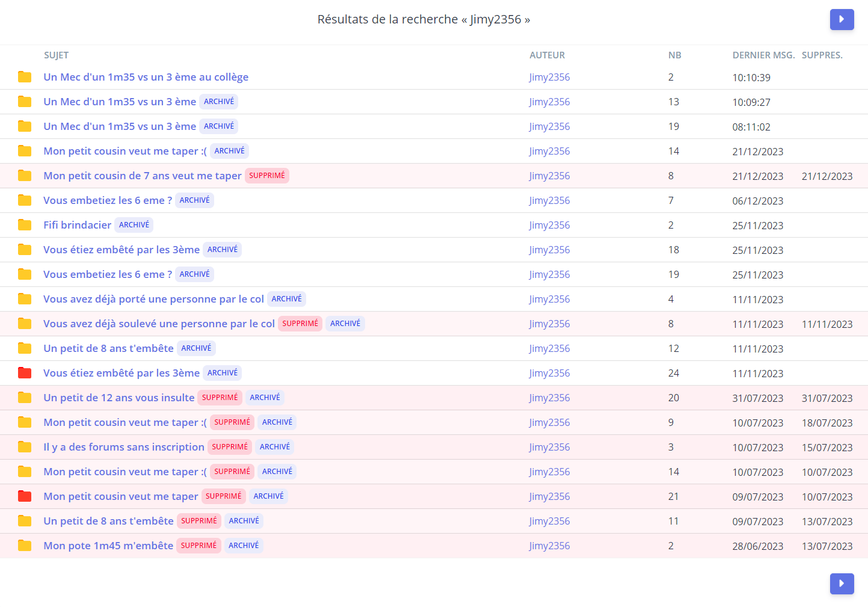Click author Jimy2356 on the 'Fifi brindacier' row
This screenshot has width=868, height=607.
[x=549, y=225]
